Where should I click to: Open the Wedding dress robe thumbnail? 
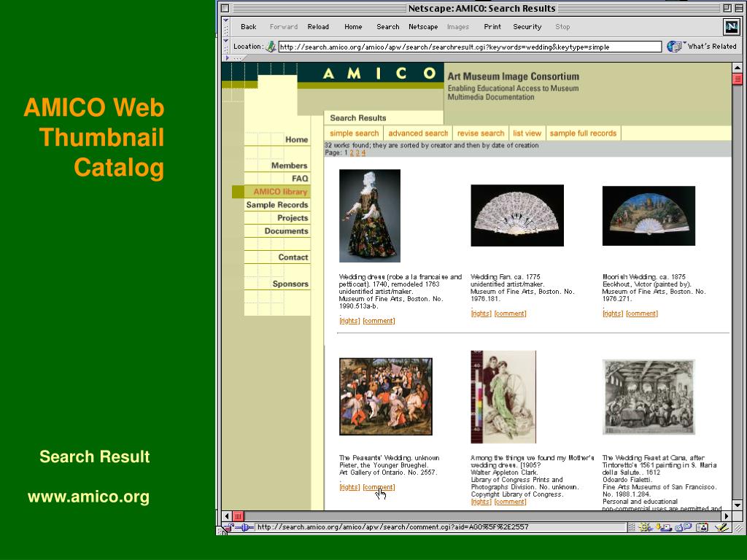(370, 216)
